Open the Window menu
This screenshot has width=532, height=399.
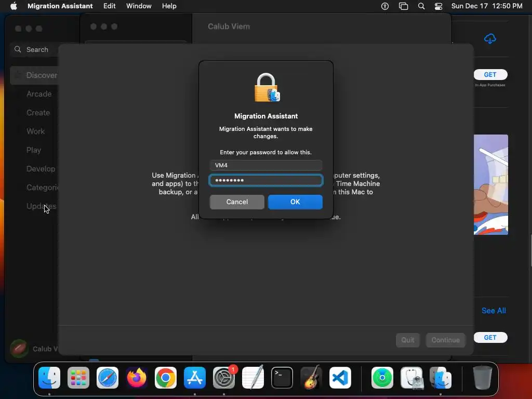[139, 6]
